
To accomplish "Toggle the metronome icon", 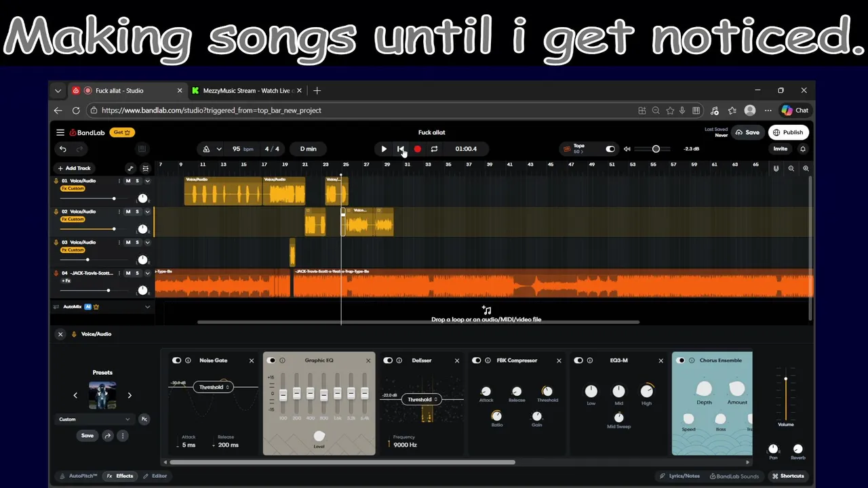I will click(x=206, y=149).
